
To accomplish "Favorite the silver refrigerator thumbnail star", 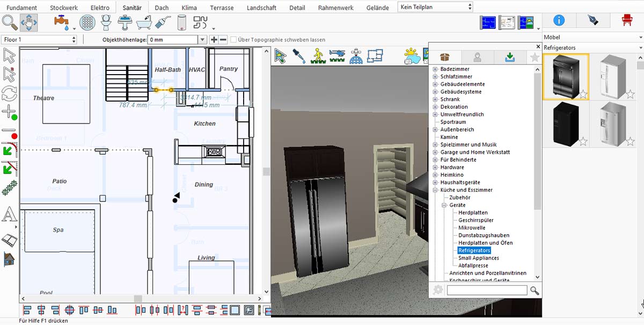I will tap(630, 142).
